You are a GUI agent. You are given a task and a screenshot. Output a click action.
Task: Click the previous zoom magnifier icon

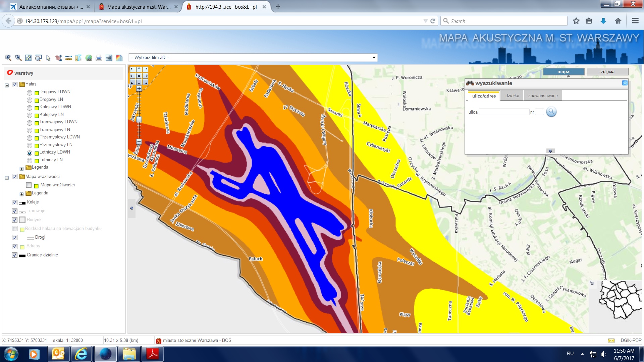tap(8, 58)
